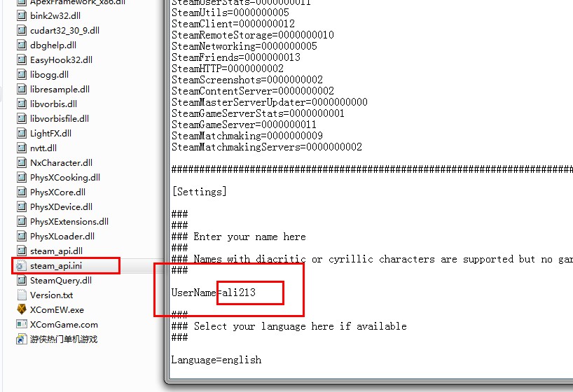The image size is (573, 392).
Task: Click the SteamScreenshots=0000000002 line
Action: click(247, 80)
